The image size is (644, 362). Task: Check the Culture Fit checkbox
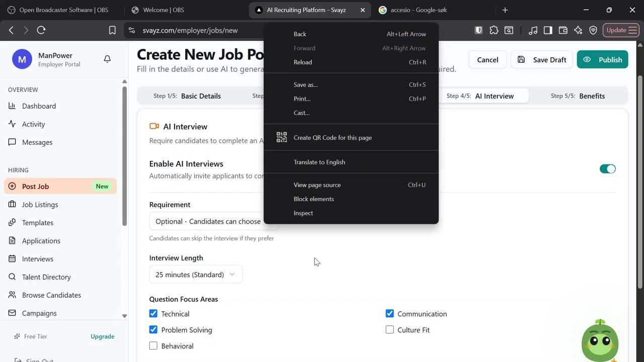pos(390,330)
